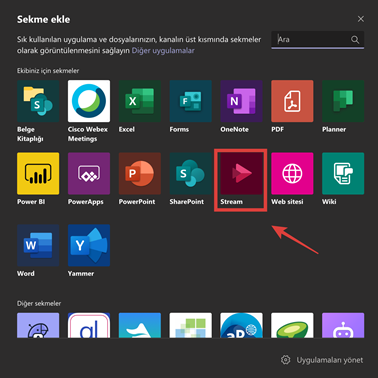The width and height of the screenshot is (378, 378).
Task: Select the Word app icon
Action: coord(38,245)
